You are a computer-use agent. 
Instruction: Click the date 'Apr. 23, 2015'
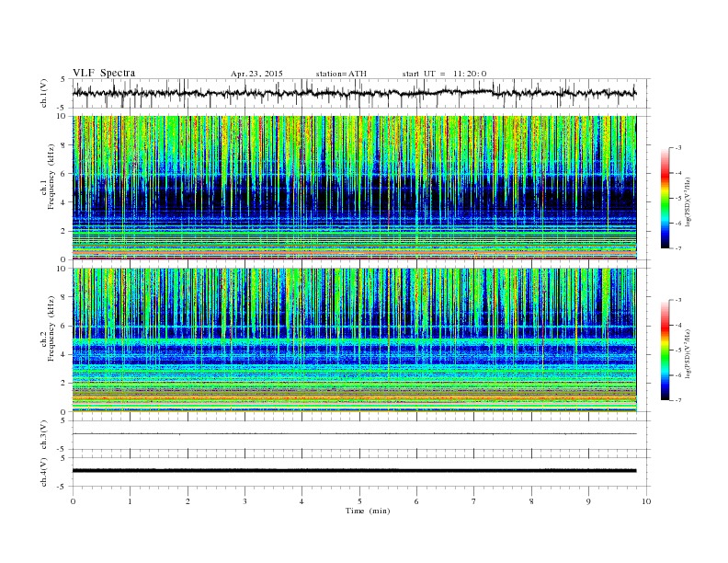point(256,74)
